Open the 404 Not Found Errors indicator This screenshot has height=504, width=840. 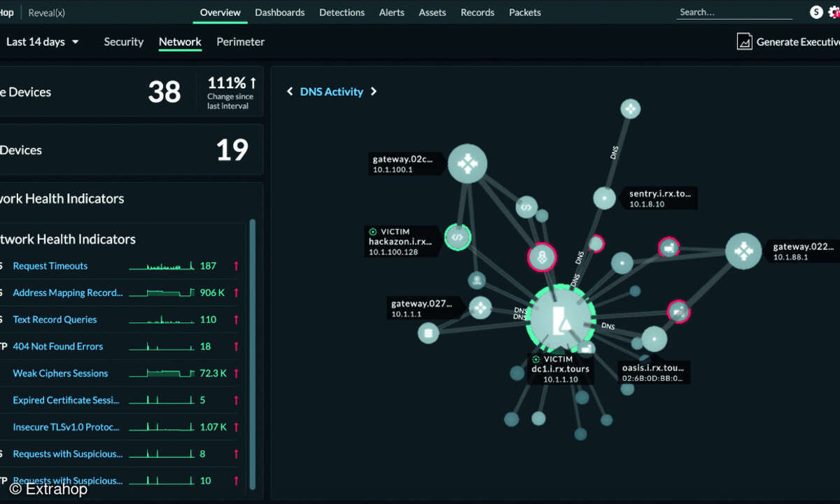click(58, 346)
